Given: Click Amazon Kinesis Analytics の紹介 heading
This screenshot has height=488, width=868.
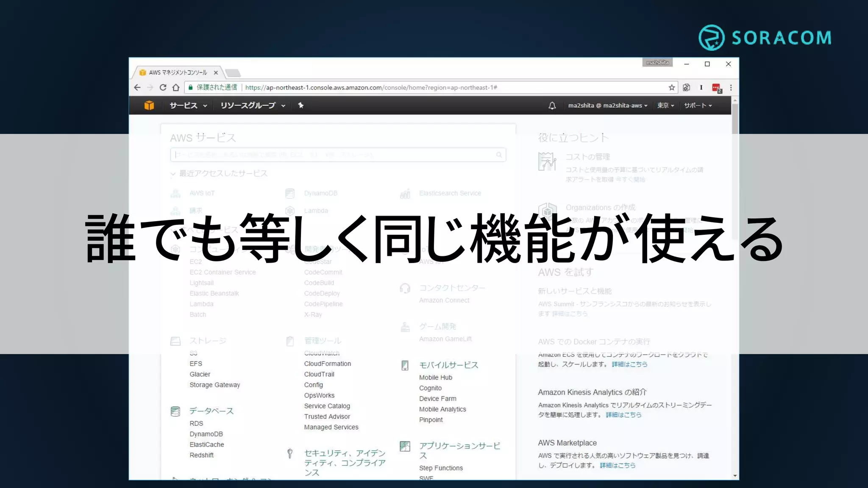Looking at the screenshot, I should pyautogui.click(x=593, y=393).
